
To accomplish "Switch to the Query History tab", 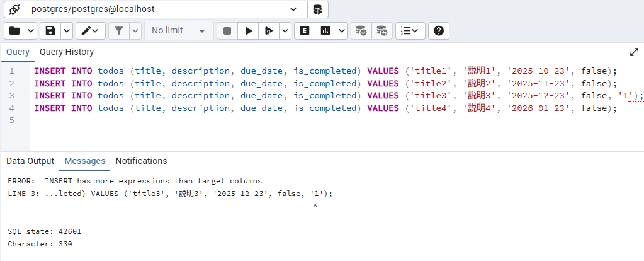I will [x=67, y=52].
